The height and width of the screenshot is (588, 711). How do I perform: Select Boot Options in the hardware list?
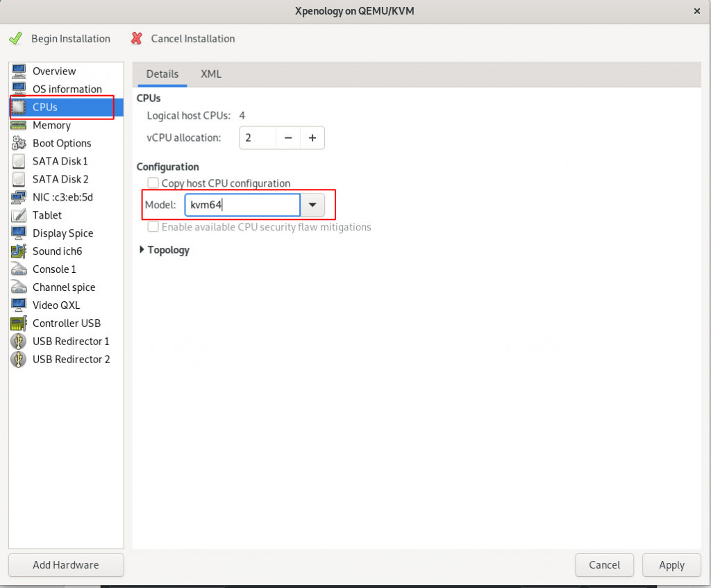[x=66, y=143]
